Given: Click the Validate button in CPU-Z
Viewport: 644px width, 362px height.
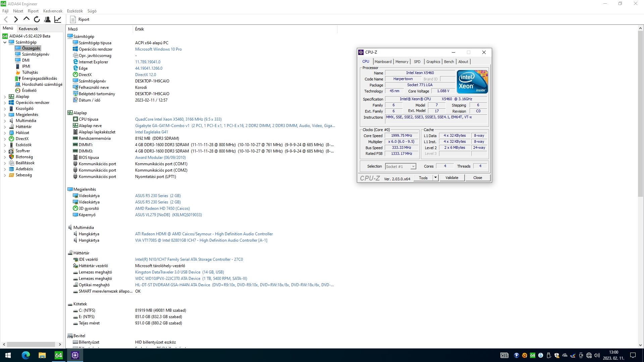Looking at the screenshot, I should [451, 178].
